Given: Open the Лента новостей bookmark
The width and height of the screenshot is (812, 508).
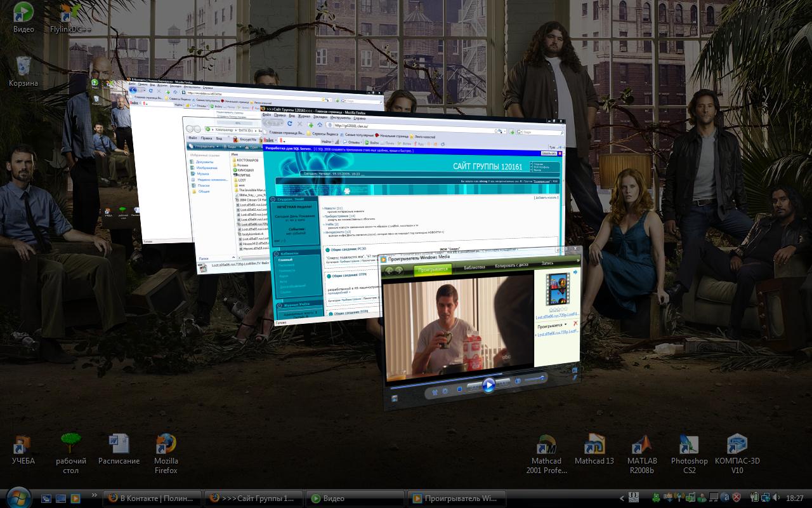Looking at the screenshot, I should click(x=422, y=137).
